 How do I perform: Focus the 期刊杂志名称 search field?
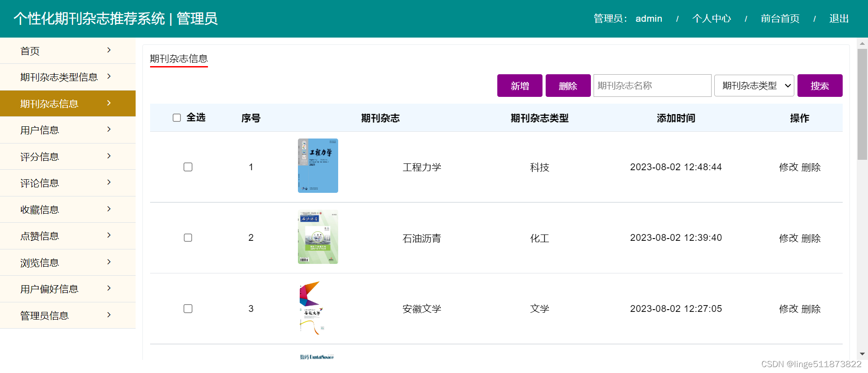click(x=652, y=86)
